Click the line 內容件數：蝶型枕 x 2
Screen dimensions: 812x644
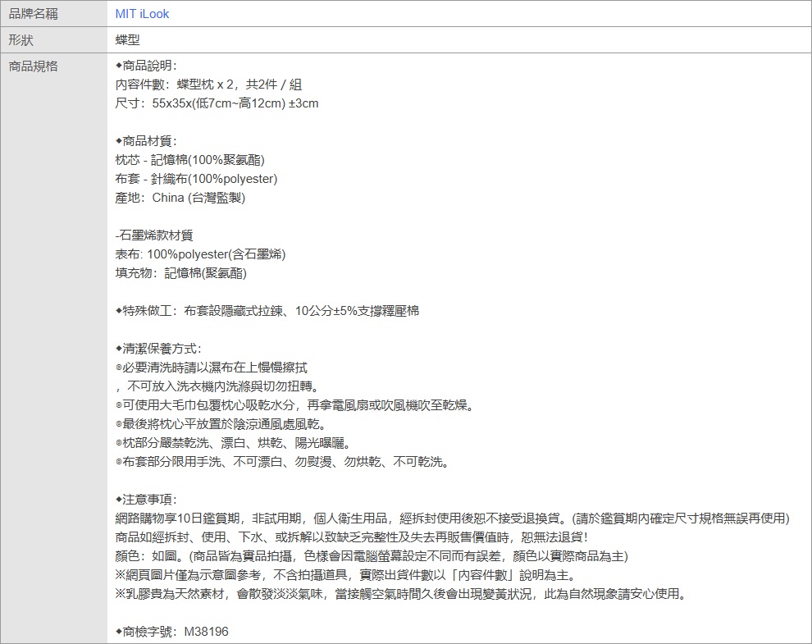(208, 84)
